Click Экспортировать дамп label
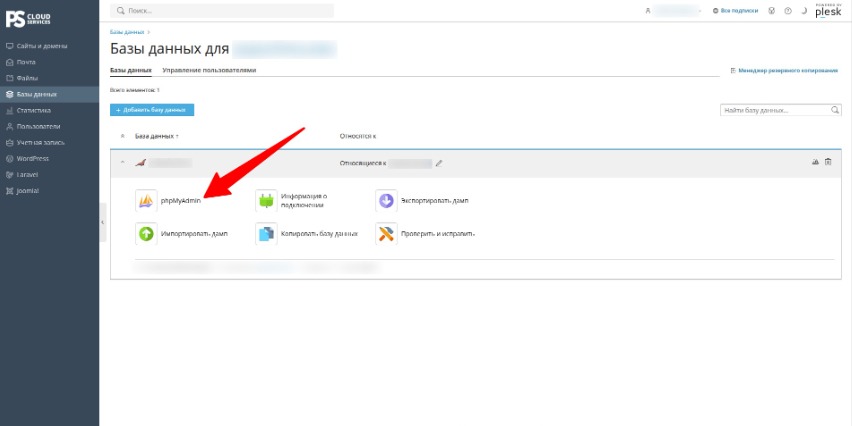Screen dimensions: 852x426 [435, 201]
